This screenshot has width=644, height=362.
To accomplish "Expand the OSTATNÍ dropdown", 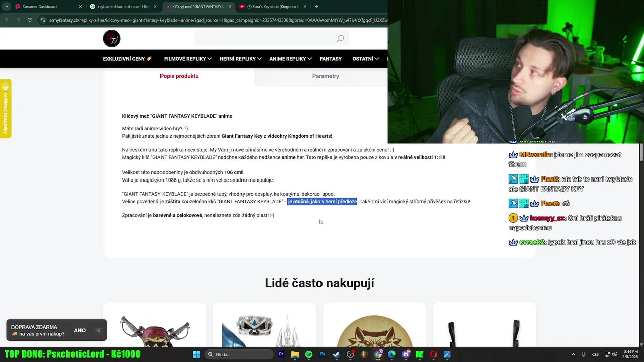I will pos(366,59).
